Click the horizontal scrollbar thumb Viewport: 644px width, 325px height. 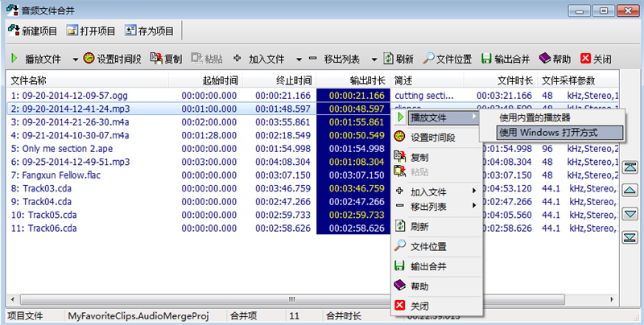[292, 299]
